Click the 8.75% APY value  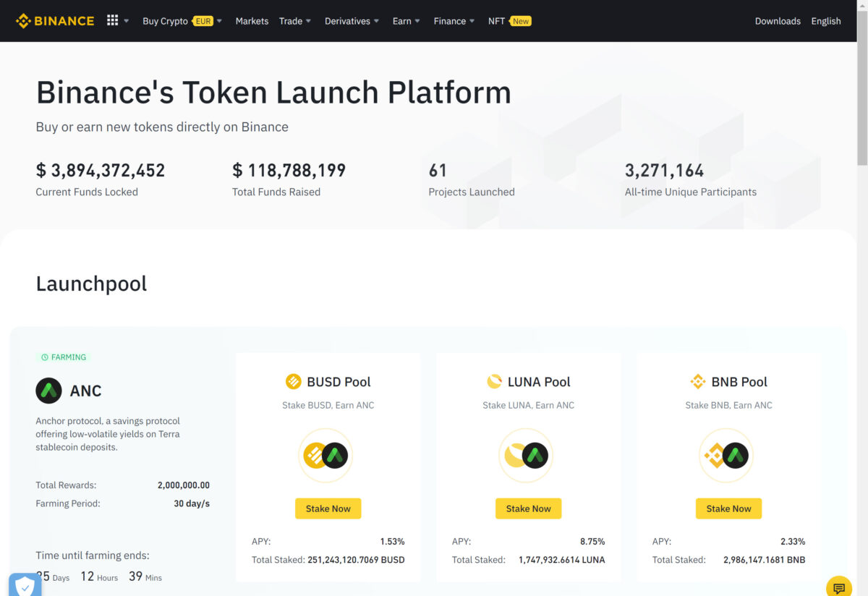click(x=592, y=542)
